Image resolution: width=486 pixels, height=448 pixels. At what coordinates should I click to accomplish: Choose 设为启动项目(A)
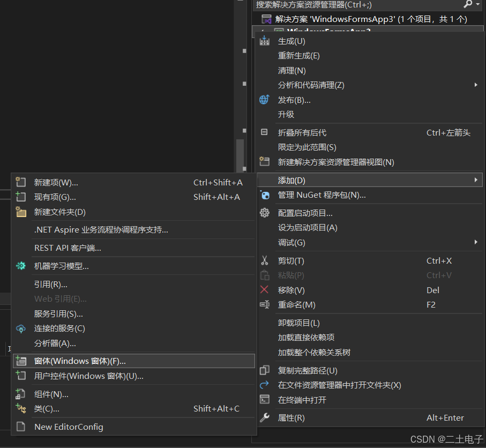pos(370,228)
